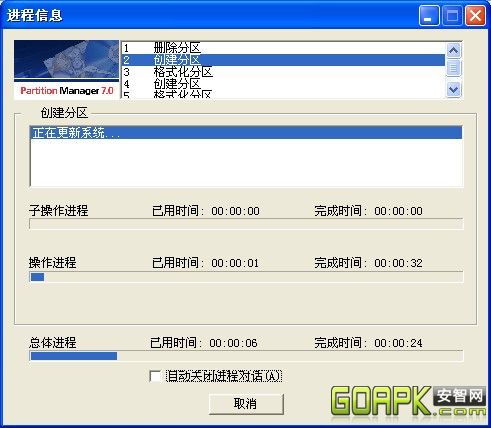Click the 操作进程 progress bar
This screenshot has height=428, width=491.
[x=246, y=277]
